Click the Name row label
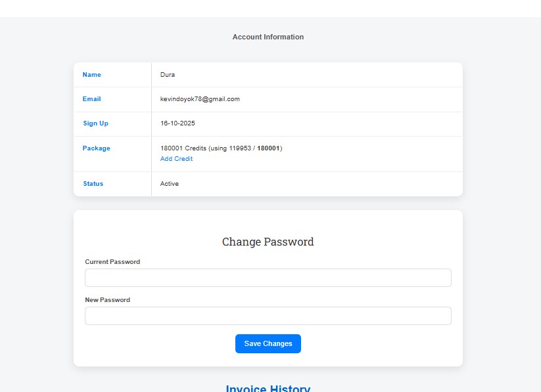 pyautogui.click(x=91, y=75)
